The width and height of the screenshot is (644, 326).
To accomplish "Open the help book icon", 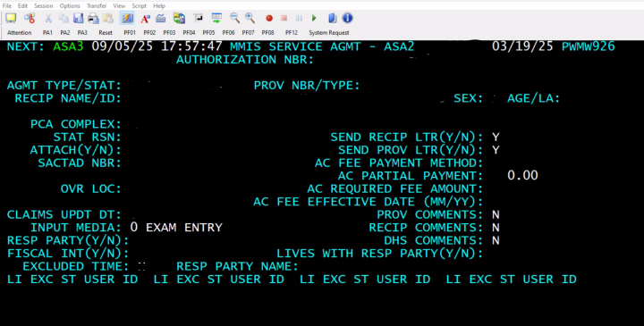I will [x=332, y=18].
